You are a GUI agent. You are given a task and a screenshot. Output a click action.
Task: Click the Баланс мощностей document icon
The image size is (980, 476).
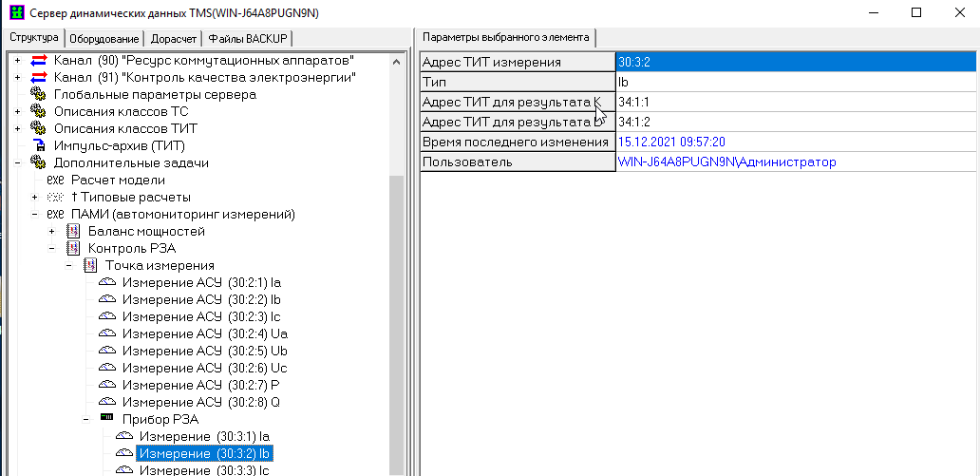tap(73, 232)
